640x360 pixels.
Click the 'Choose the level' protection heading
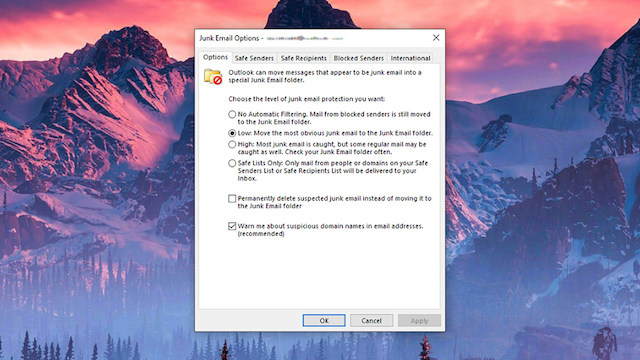pyautogui.click(x=307, y=99)
